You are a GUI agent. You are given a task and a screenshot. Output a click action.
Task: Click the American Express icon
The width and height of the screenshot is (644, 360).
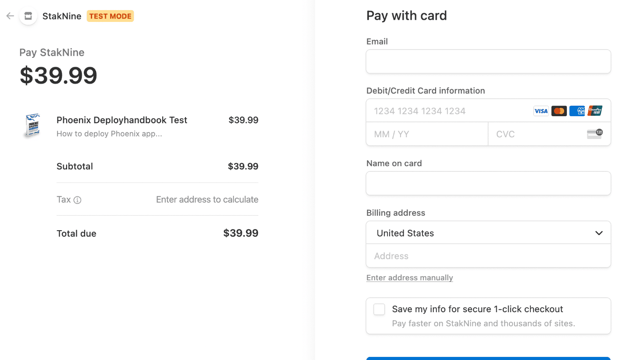(577, 111)
